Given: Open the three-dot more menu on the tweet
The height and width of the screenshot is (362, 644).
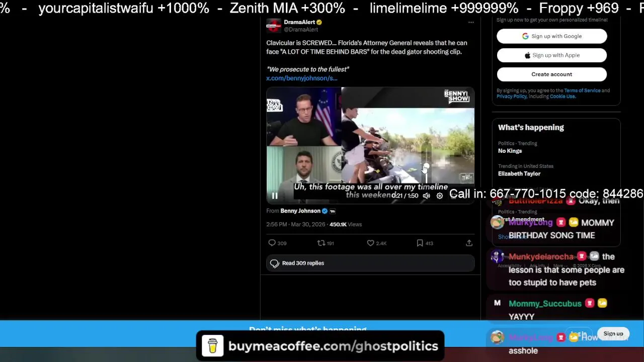Looking at the screenshot, I should click(x=471, y=22).
